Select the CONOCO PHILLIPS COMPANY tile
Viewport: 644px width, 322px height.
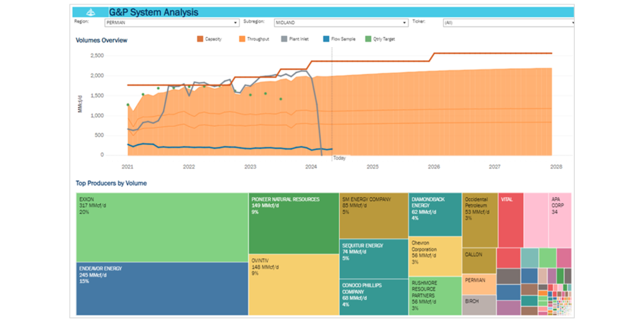[x=374, y=297]
